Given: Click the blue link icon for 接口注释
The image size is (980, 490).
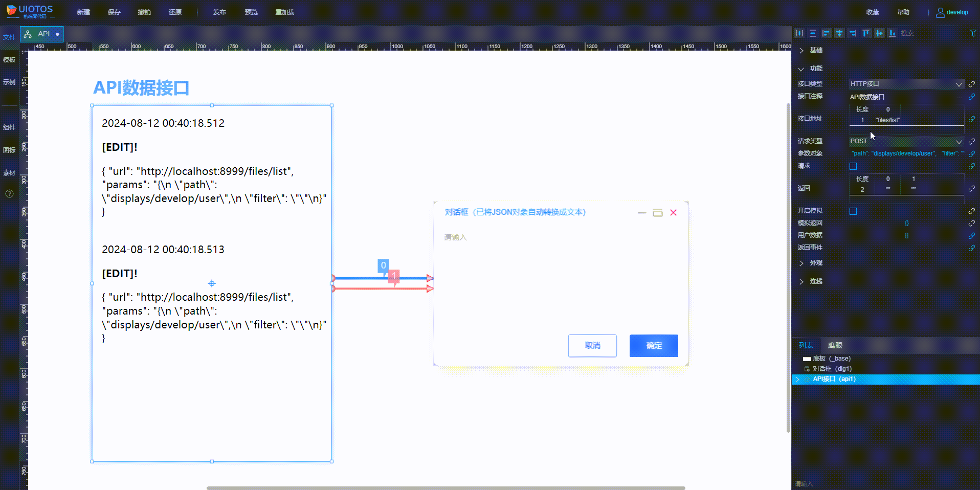Looking at the screenshot, I should [x=971, y=97].
